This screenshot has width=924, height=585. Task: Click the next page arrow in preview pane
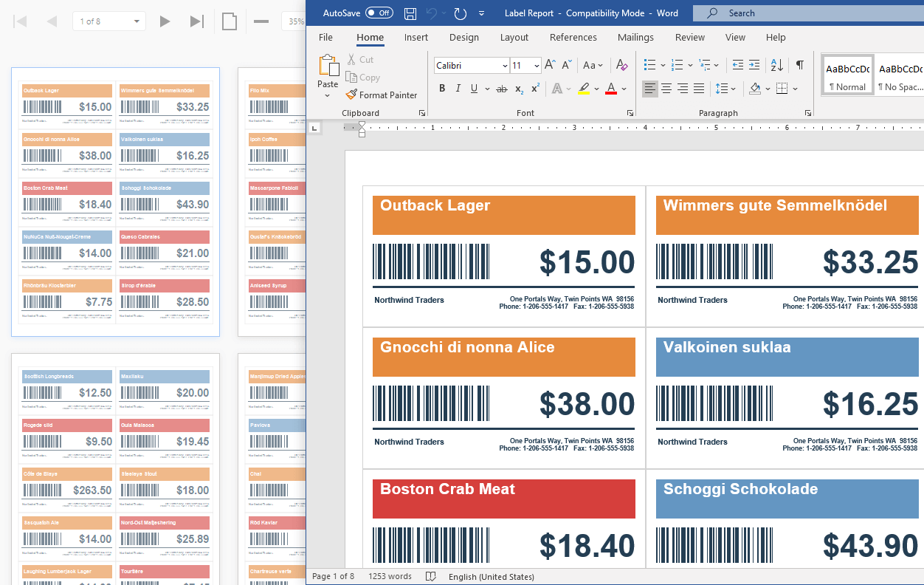click(165, 21)
